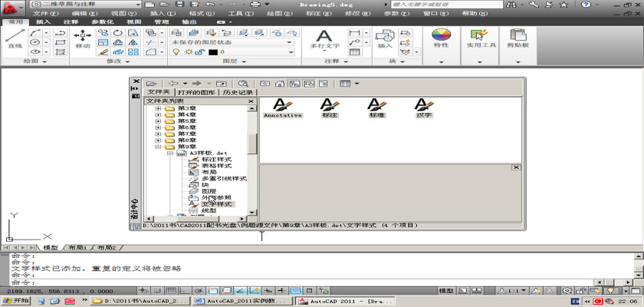The height and width of the screenshot is (307, 644).
Task: Click the Load folder icon in DesignCenter
Action: pos(151,84)
